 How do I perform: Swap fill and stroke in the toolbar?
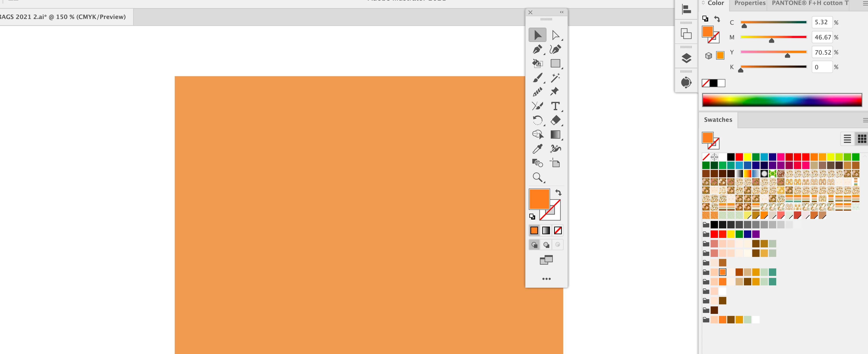coord(558,193)
